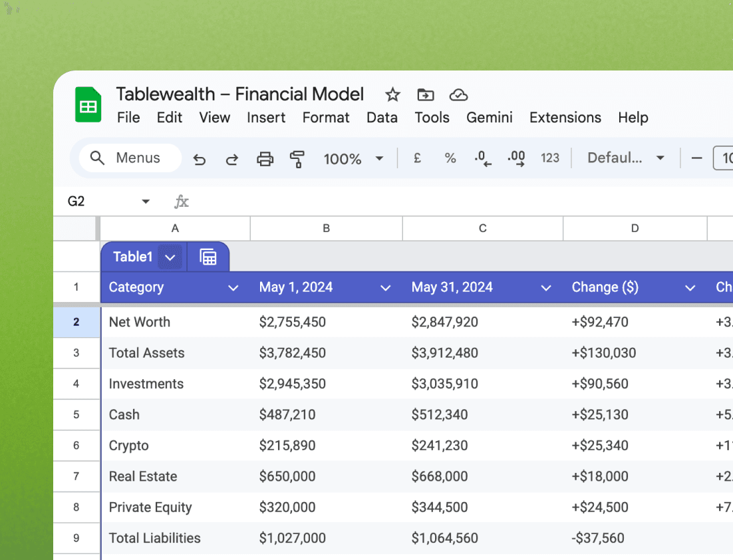Click the font size field

tap(723, 158)
